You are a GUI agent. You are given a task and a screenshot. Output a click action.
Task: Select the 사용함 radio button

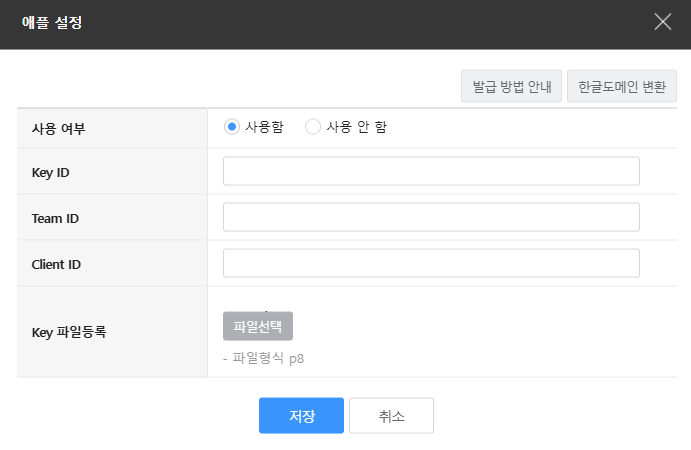point(232,127)
